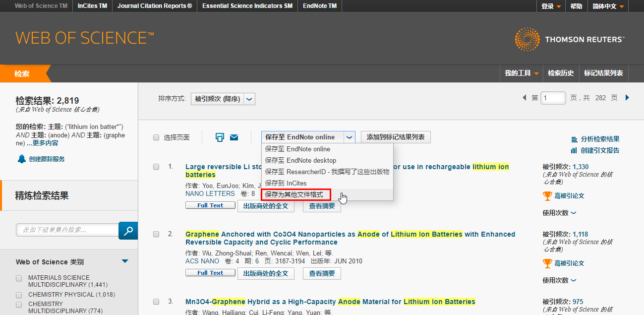Click 查看摘要 for result 1
The height and width of the screenshot is (315, 644).
[322, 206]
